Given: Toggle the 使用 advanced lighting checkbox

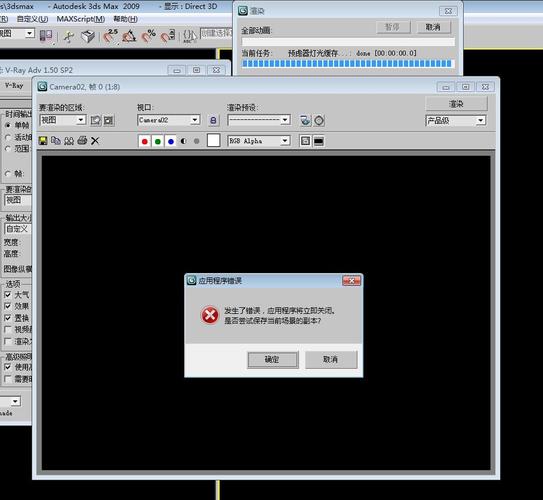Looking at the screenshot, I should pos(8,367).
